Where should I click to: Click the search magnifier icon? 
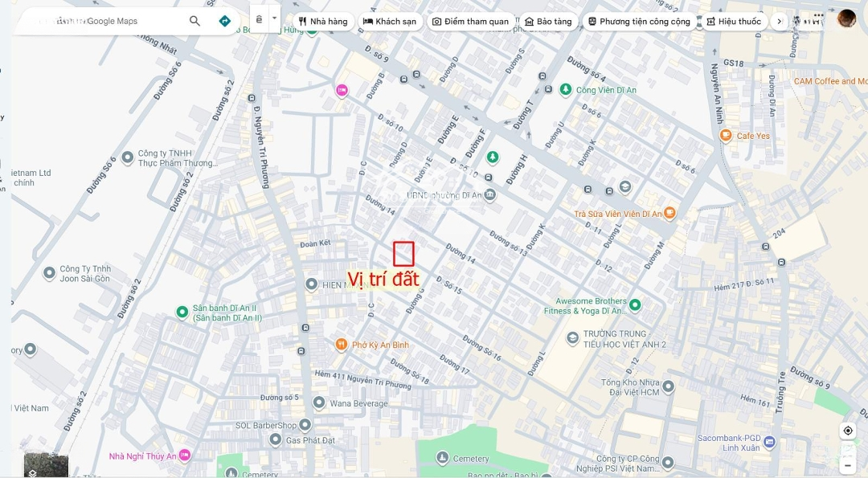tap(194, 21)
